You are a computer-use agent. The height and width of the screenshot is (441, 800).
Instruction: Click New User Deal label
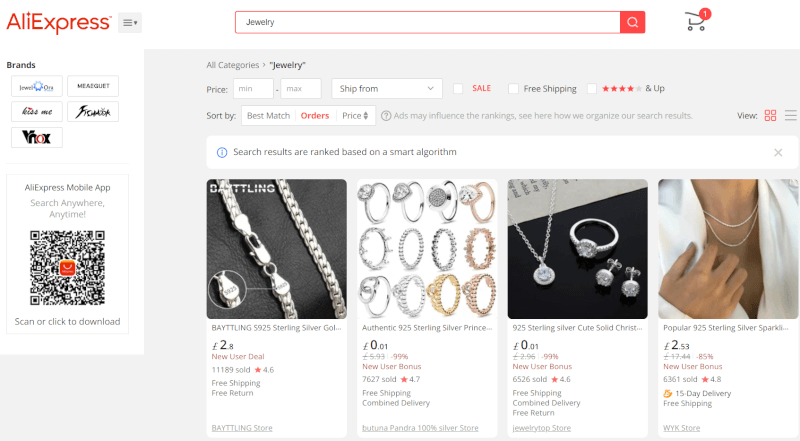pos(238,356)
